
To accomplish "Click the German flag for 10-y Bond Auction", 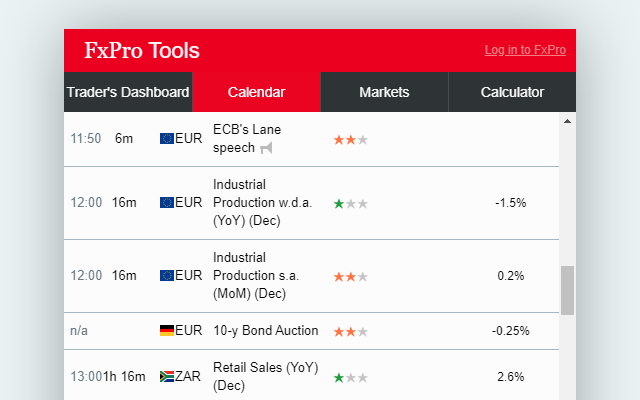I will pyautogui.click(x=166, y=331).
